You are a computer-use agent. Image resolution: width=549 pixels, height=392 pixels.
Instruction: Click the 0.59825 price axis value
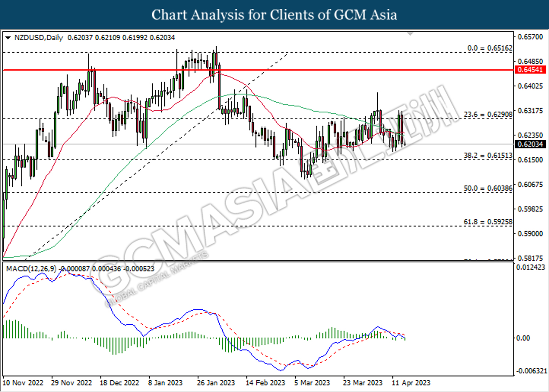[x=530, y=209]
